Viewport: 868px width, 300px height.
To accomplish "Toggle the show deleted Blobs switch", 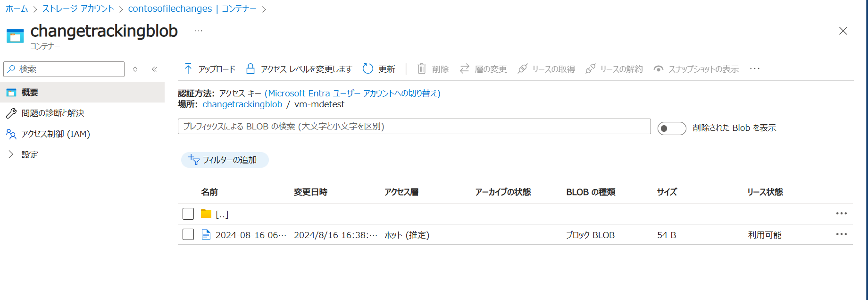I will [671, 128].
